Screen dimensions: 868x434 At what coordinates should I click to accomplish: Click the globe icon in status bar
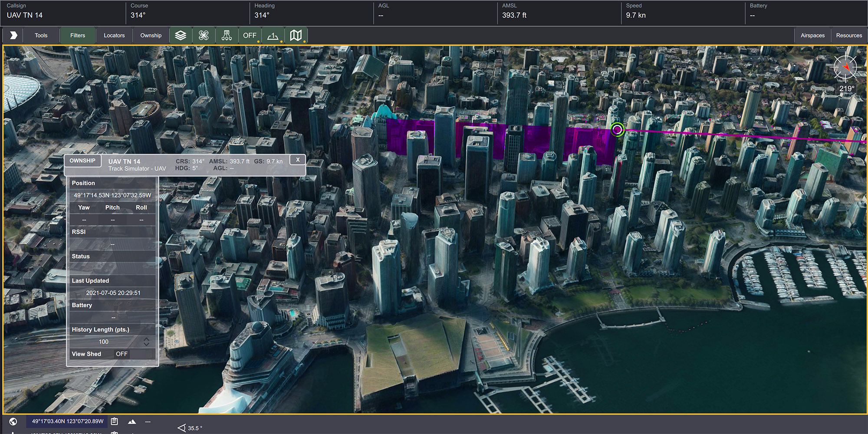click(x=13, y=421)
